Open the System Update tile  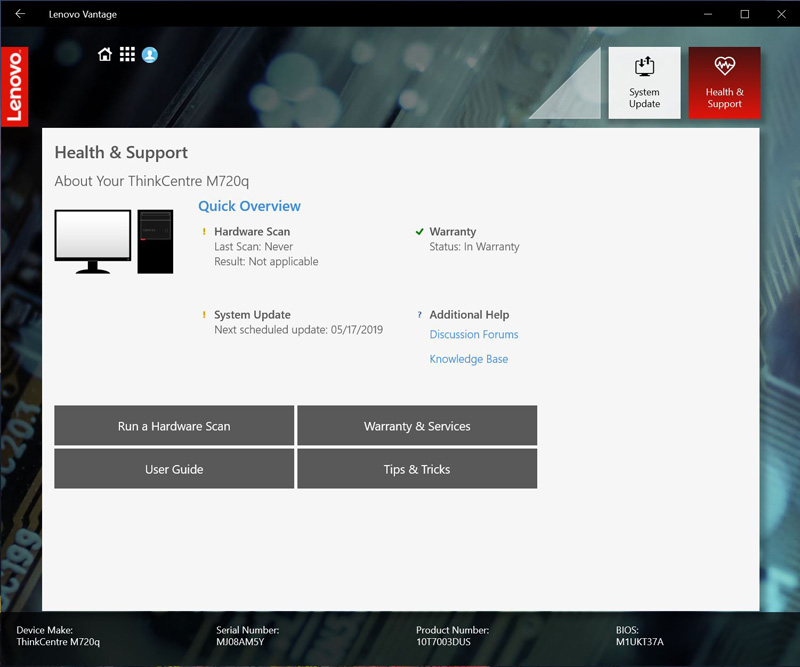(x=644, y=83)
